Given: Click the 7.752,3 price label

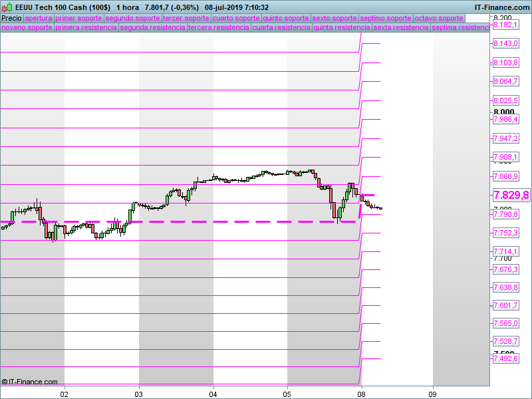Looking at the screenshot, I should pyautogui.click(x=505, y=233).
